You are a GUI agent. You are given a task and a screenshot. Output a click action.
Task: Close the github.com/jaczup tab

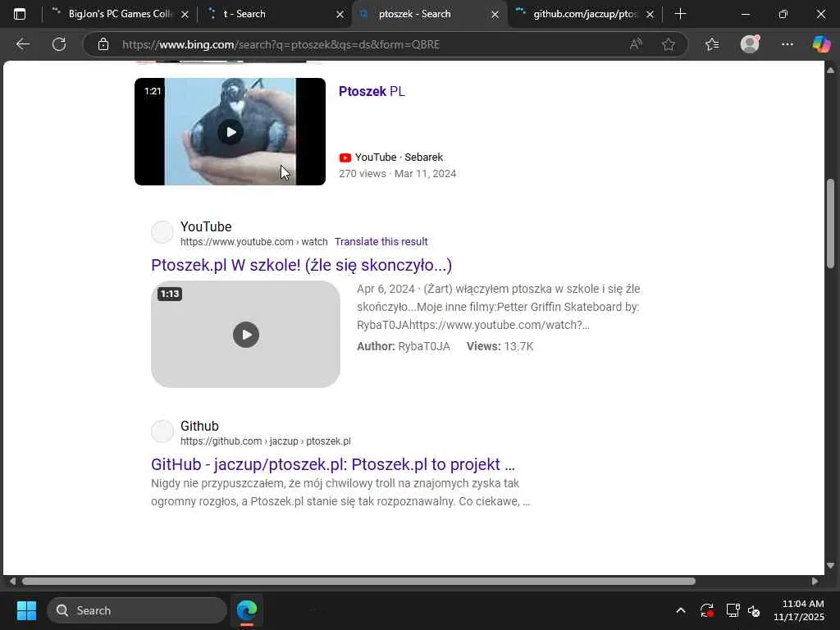point(650,15)
